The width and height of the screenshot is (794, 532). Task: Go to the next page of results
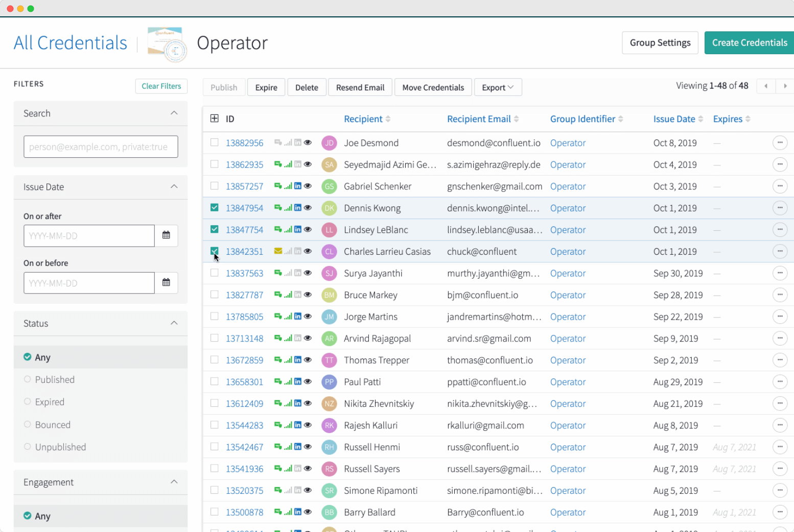tap(785, 86)
